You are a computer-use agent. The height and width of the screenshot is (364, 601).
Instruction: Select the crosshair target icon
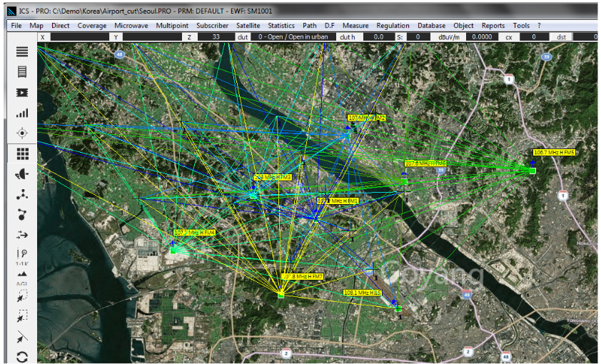pos(22,133)
